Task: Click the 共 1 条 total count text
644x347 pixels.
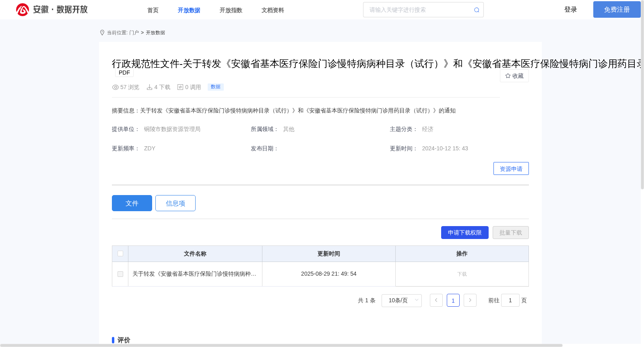Action: pyautogui.click(x=367, y=300)
